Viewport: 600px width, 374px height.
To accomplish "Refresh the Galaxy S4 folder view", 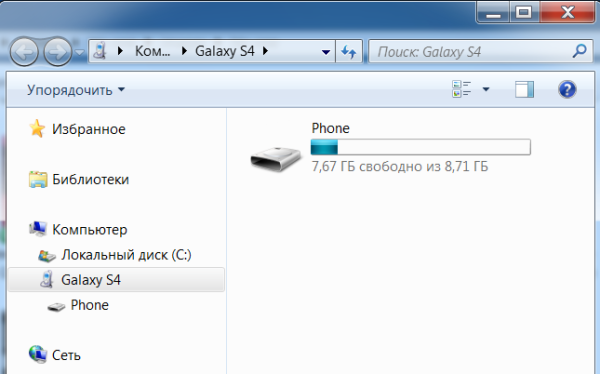I will (x=349, y=51).
